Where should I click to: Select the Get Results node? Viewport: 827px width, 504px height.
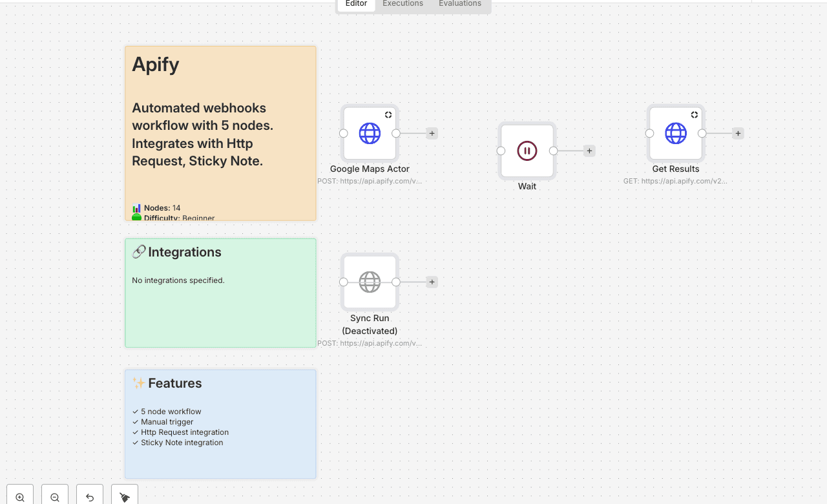[x=676, y=134]
